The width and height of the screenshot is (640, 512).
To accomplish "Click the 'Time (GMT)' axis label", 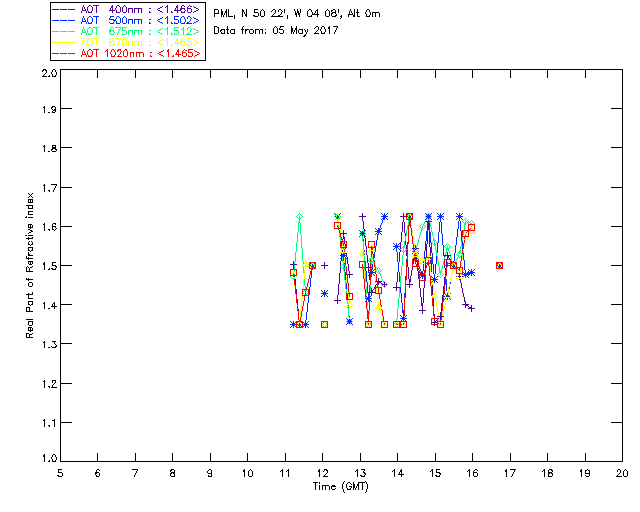I will (340, 487).
